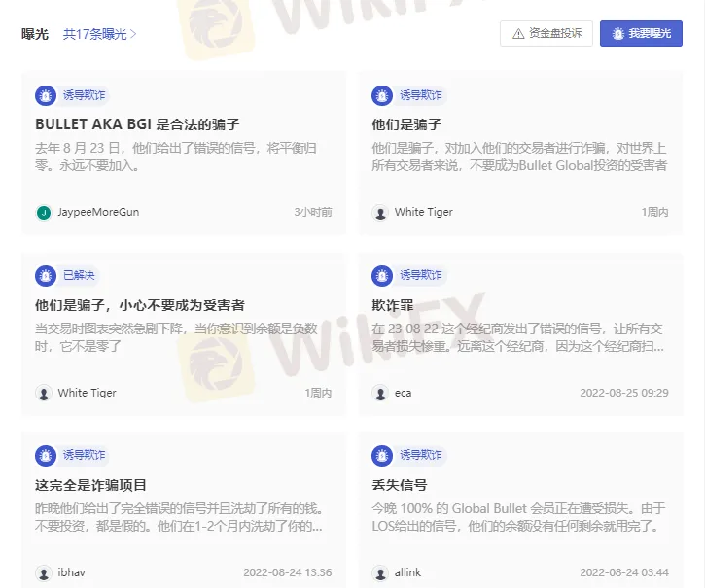Expand all exposures via the 共17条曝光 chevron
Screen dimensions: 705x588
click(133, 34)
